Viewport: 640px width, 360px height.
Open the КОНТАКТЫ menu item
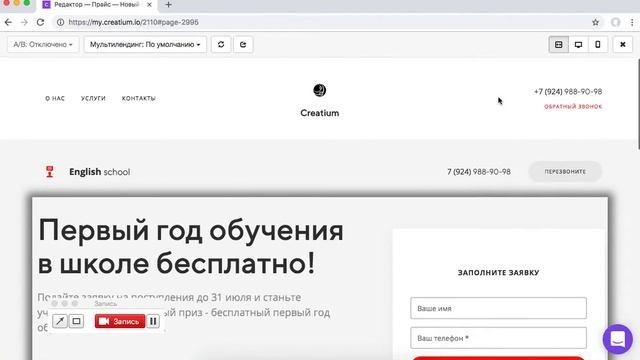point(139,98)
